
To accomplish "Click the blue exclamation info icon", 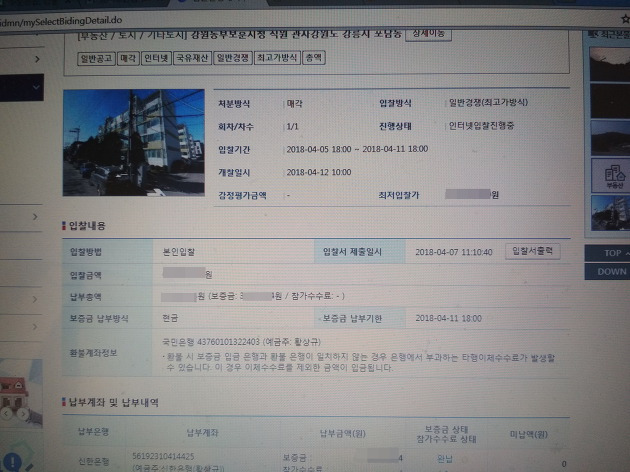I will tap(12, 462).
